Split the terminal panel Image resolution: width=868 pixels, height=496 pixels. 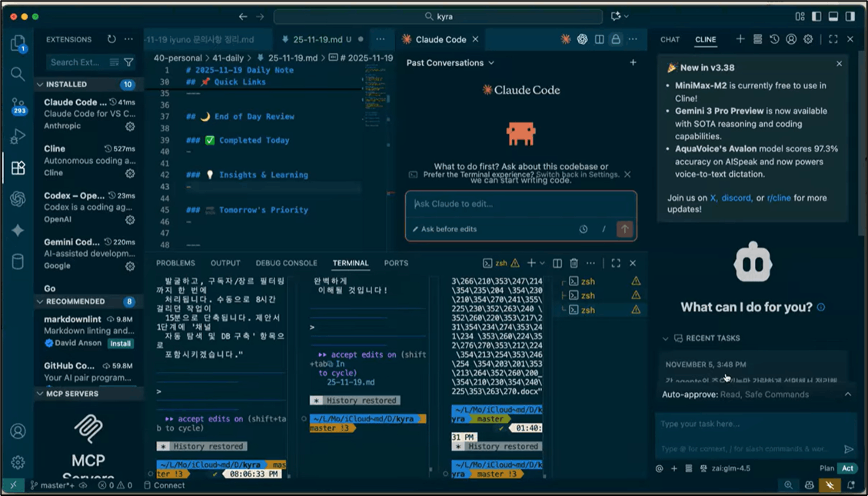557,263
